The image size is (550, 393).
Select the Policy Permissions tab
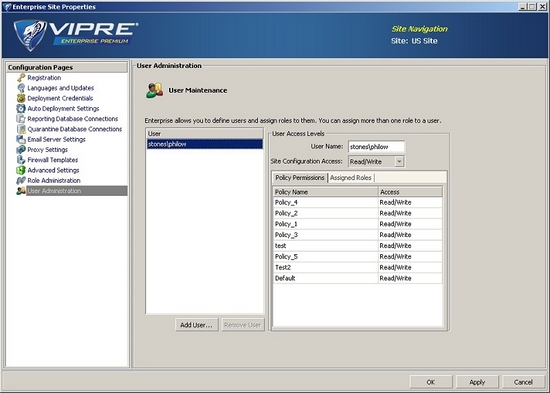300,178
